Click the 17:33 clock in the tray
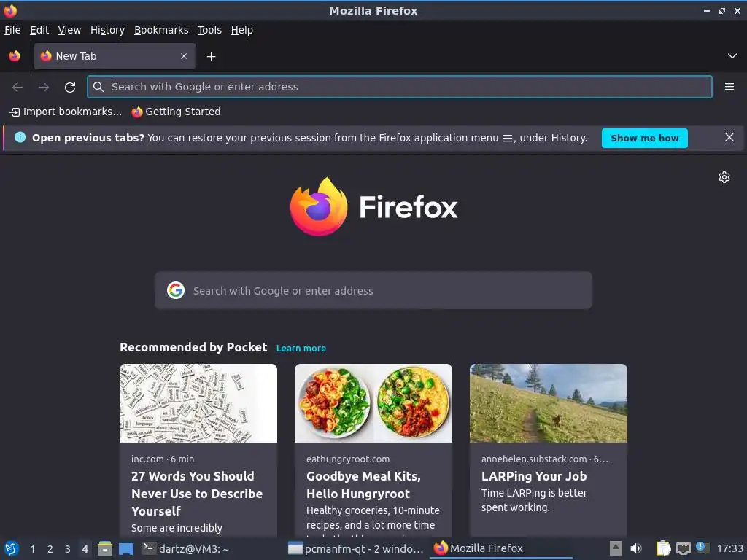This screenshot has height=560, width=747. click(729, 548)
